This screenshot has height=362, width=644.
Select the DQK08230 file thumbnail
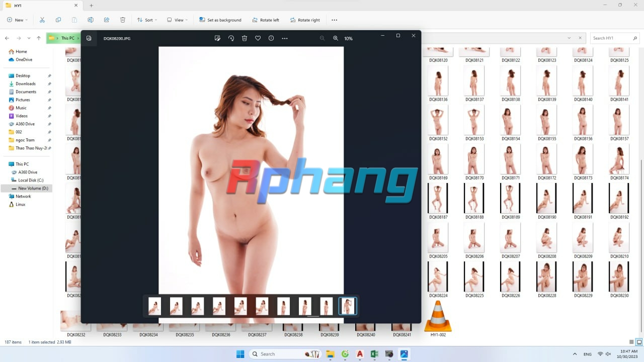coord(619,280)
